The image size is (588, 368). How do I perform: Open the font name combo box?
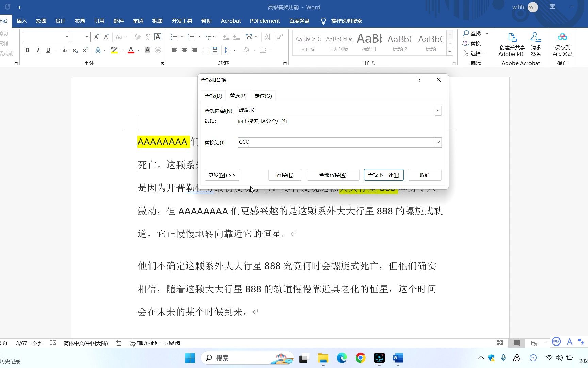pos(46,37)
